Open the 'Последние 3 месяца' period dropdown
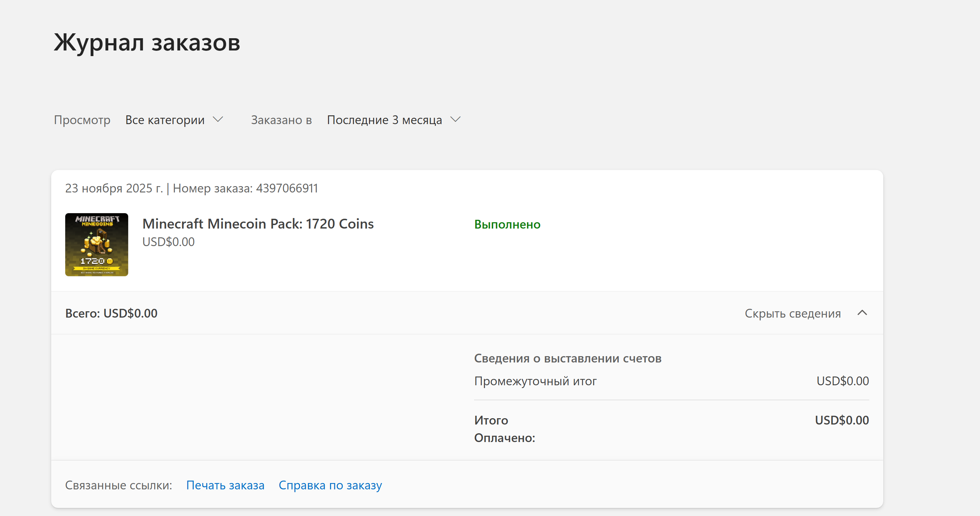980x516 pixels. coord(394,120)
